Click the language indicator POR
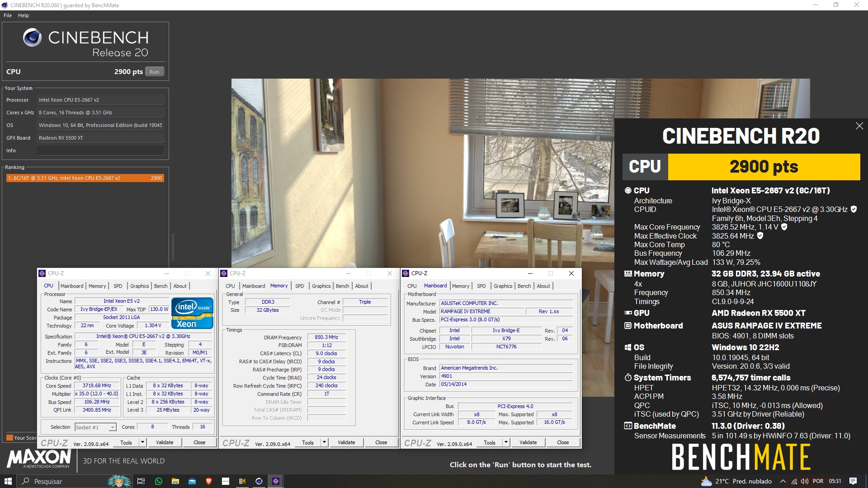The height and width of the screenshot is (488, 868). (x=818, y=481)
